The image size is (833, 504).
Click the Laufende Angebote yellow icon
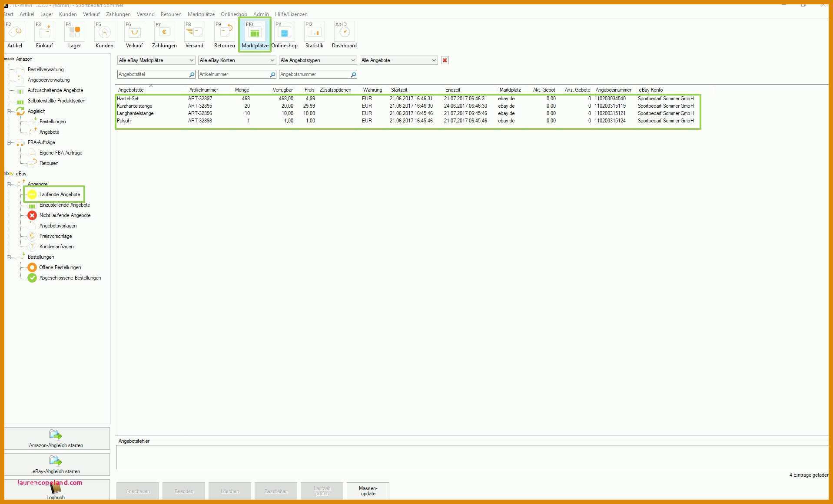32,194
